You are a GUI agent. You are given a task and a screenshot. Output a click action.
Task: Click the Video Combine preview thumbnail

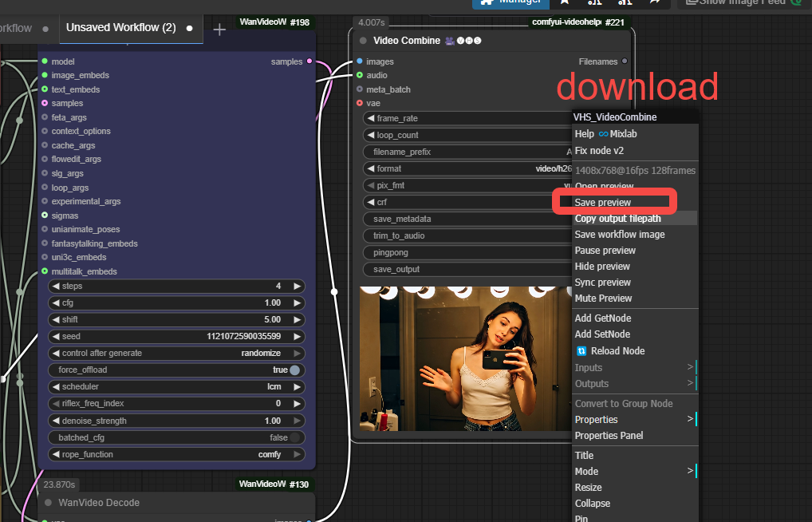click(x=466, y=358)
